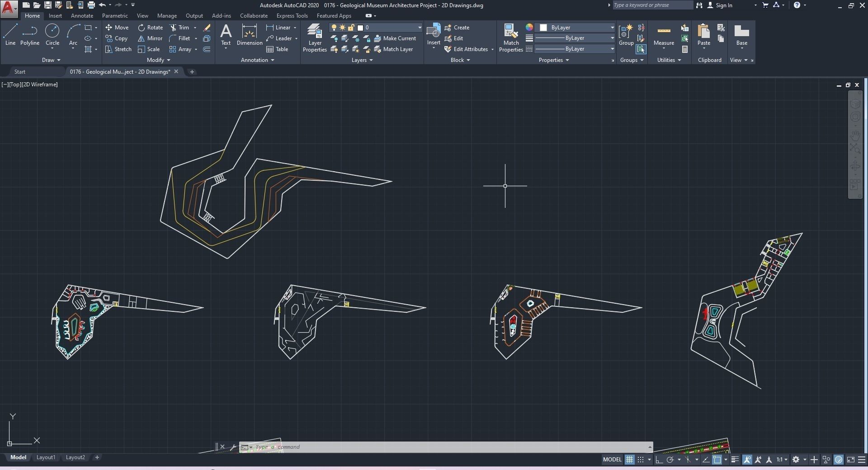868x470 pixels.
Task: Toggle ortho mode in status bar
Action: click(x=659, y=460)
